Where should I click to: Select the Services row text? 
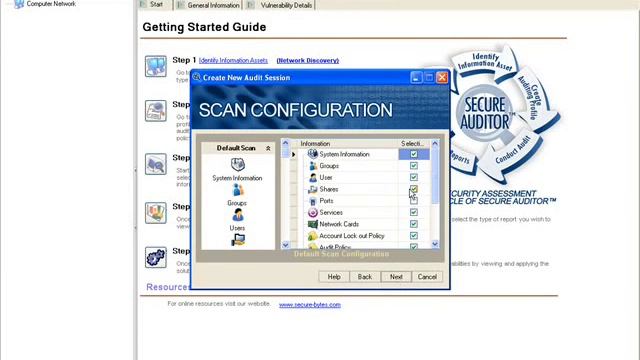331,212
